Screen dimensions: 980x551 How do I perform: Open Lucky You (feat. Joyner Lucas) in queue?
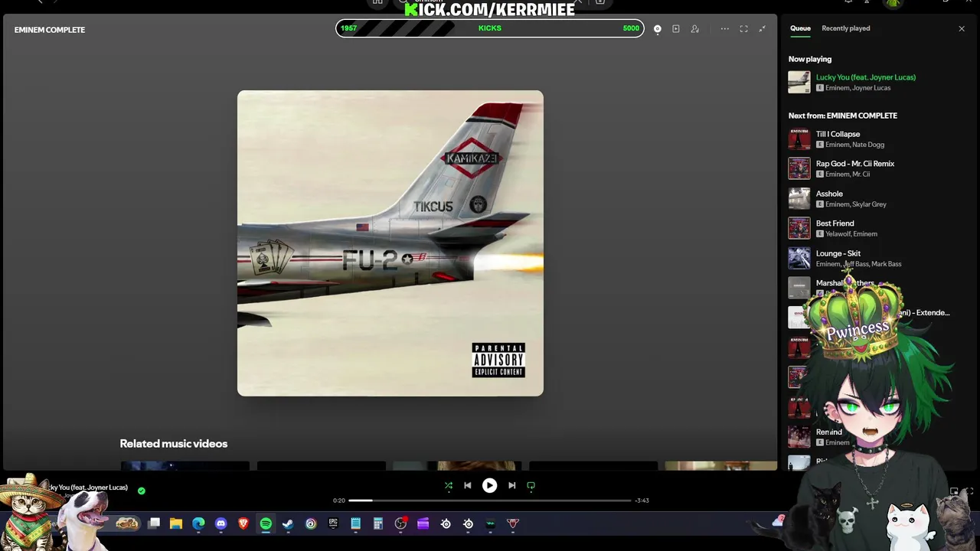865,77
